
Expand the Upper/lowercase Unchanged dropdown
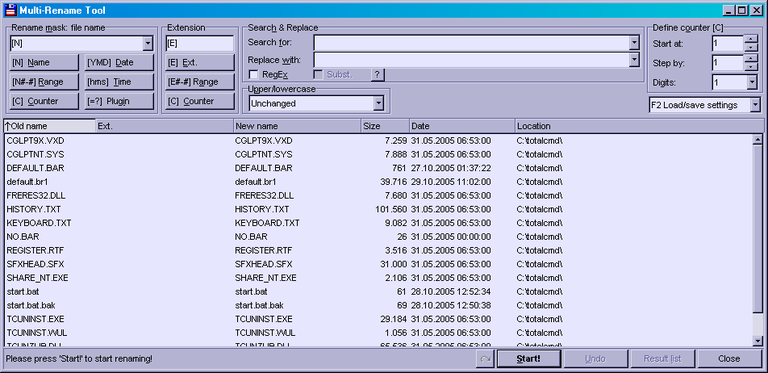(x=378, y=104)
